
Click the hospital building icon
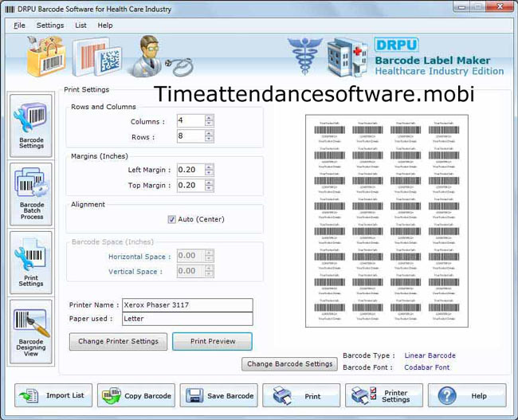tap(347, 57)
